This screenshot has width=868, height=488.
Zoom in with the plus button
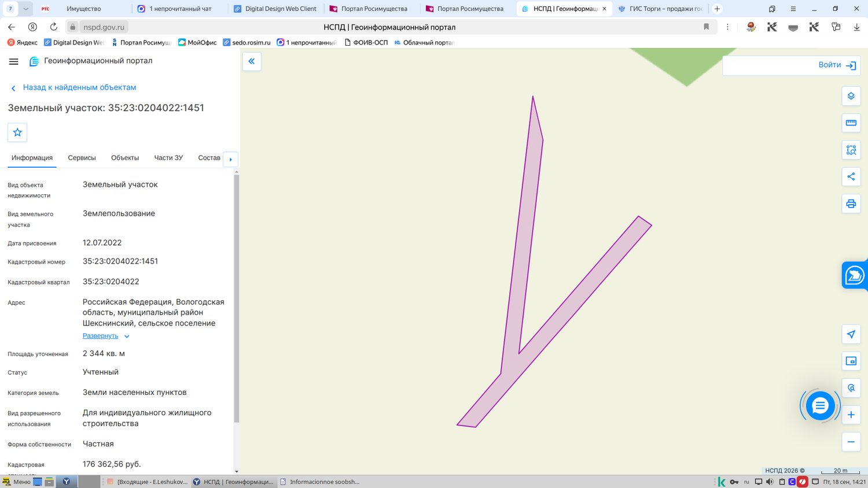pos(851,415)
